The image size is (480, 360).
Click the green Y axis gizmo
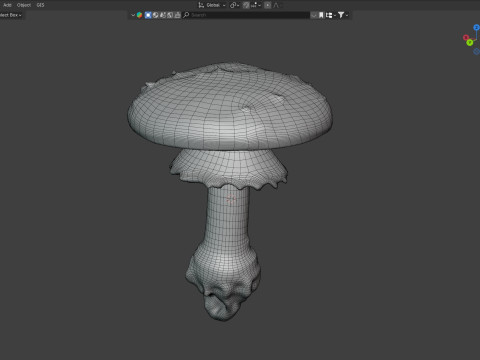pos(470,42)
